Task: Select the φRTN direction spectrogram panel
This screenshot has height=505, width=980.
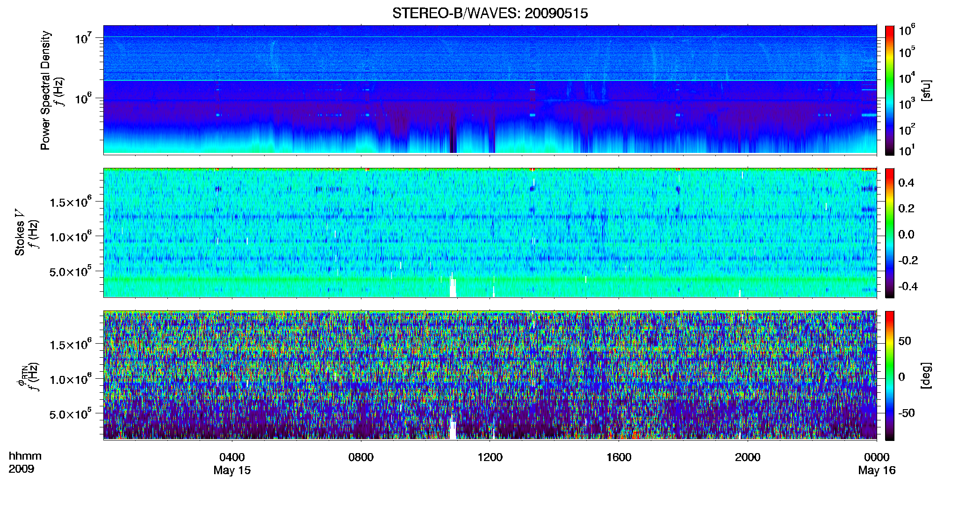Action: 490,375
